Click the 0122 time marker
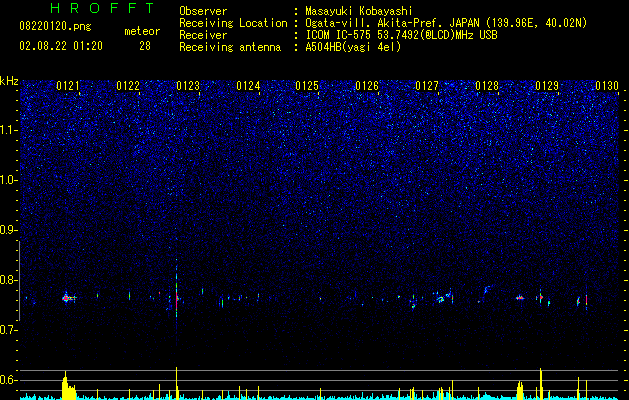The width and height of the screenshot is (629, 400). click(x=128, y=86)
